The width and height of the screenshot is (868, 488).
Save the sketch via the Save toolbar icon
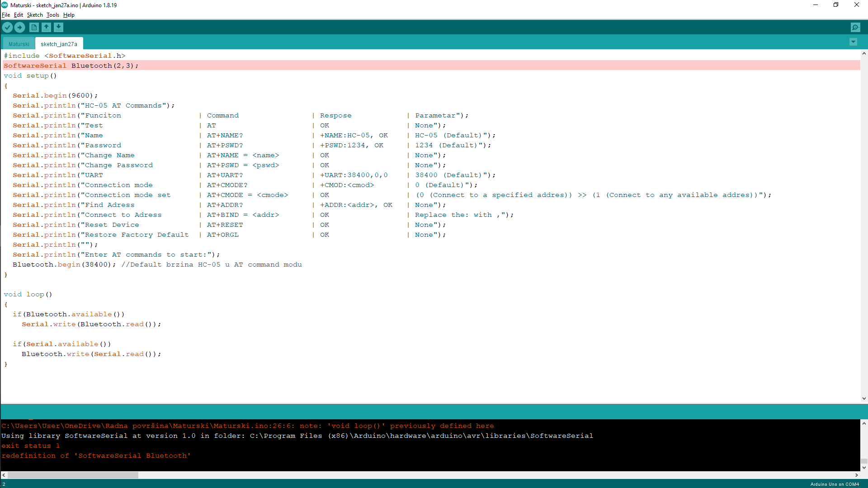point(59,27)
